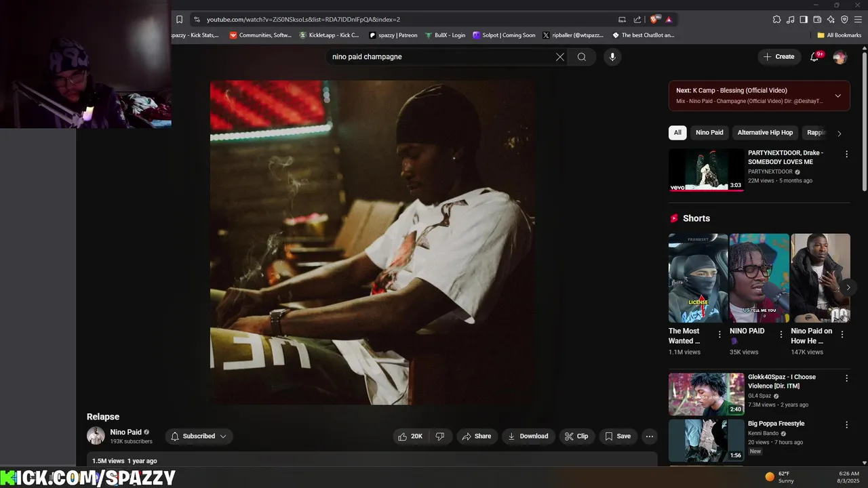Image resolution: width=868 pixels, height=488 pixels.
Task: Open 'spazzy | Patreon' bookmark
Action: point(393,35)
